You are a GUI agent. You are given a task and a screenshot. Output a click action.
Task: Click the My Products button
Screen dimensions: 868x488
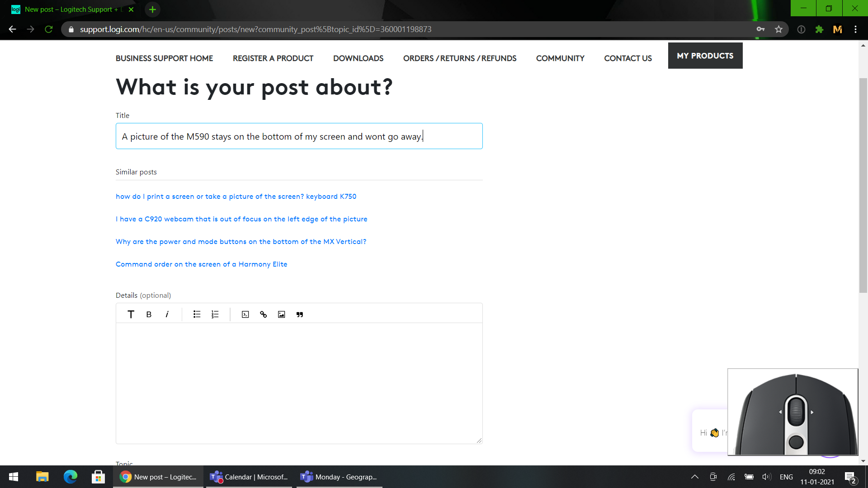[x=705, y=56]
